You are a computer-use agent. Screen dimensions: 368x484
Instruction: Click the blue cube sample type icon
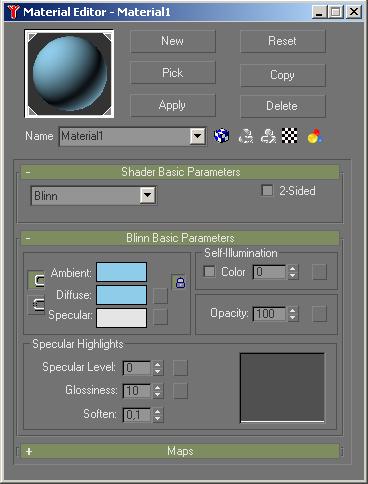[x=221, y=136]
